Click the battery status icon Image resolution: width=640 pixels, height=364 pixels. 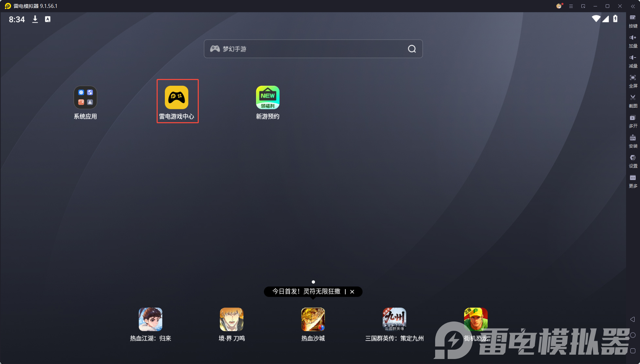click(x=615, y=19)
